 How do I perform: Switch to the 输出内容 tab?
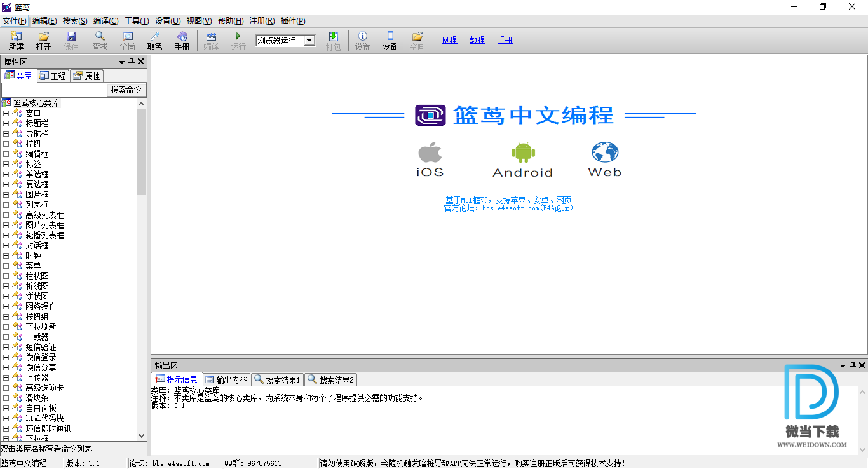pos(227,380)
